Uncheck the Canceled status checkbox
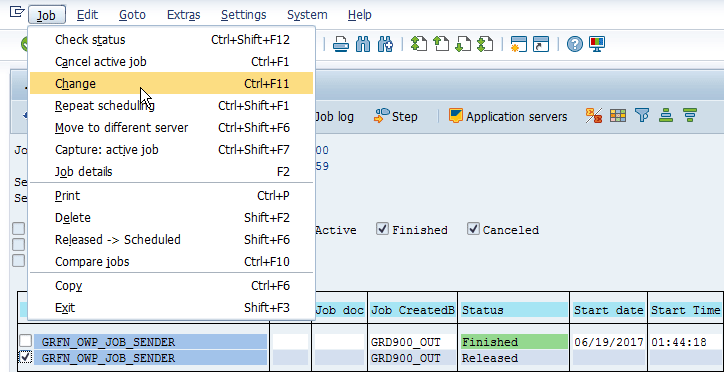The width and height of the screenshot is (724, 372). coord(473,228)
